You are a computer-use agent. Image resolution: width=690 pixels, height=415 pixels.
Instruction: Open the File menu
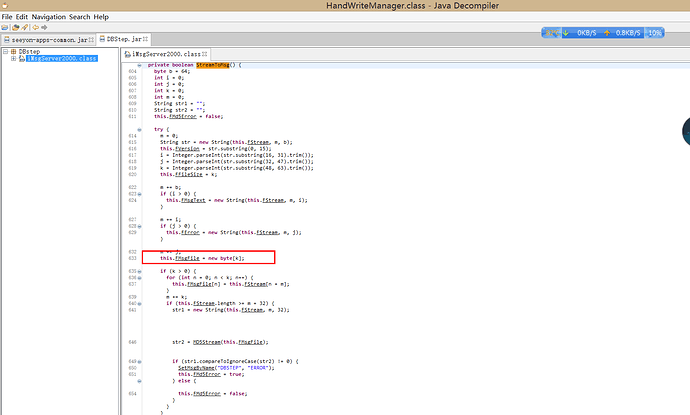point(7,17)
